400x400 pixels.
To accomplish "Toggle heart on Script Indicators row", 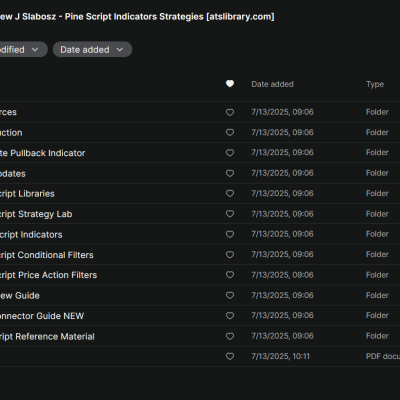I will tap(230, 234).
